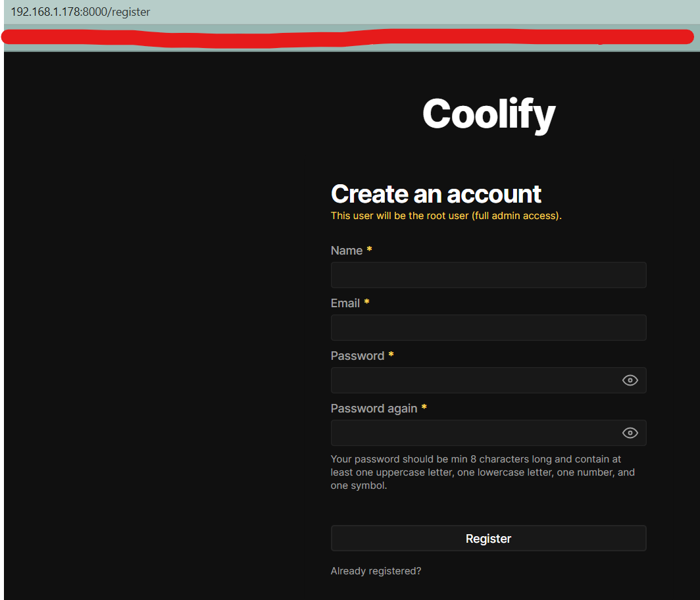Click the Password field label
Image resolution: width=700 pixels, height=600 pixels.
(x=357, y=356)
